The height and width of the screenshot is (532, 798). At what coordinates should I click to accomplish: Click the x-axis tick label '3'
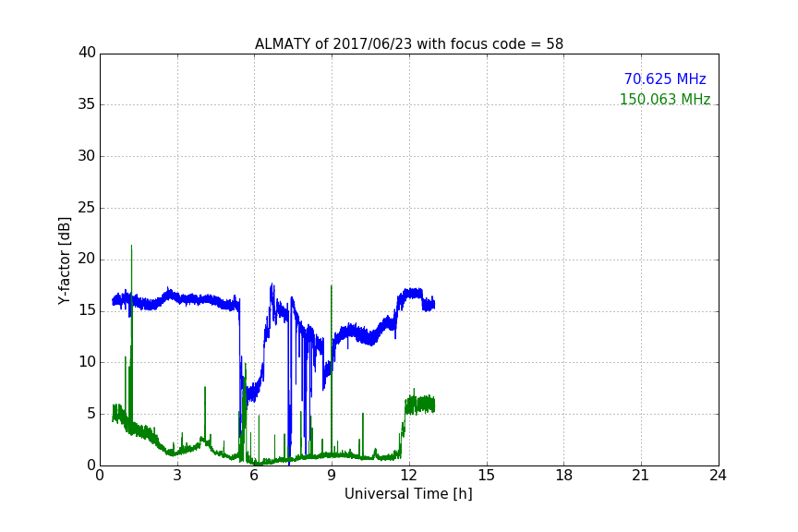177,476
